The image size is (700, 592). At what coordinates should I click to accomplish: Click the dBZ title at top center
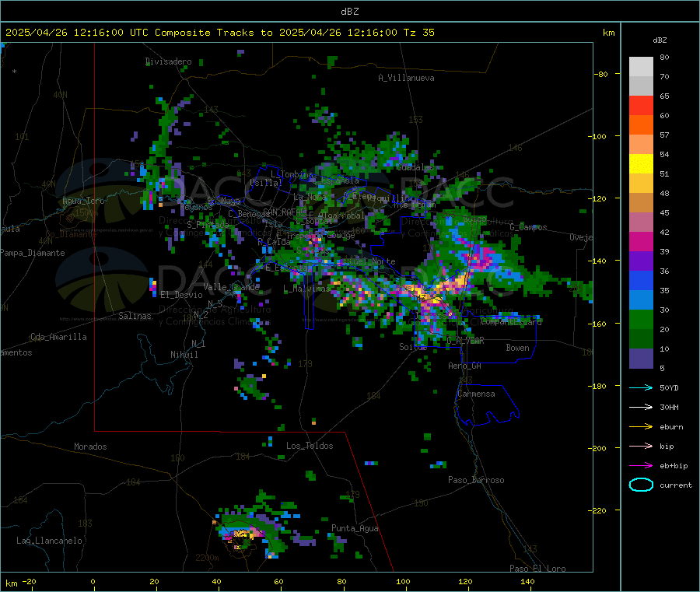[x=349, y=11]
